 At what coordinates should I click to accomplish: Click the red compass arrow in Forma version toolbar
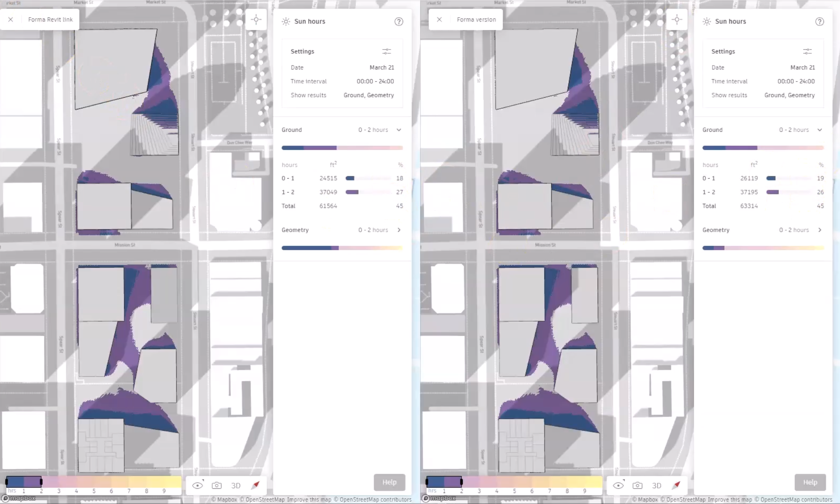pyautogui.click(x=676, y=485)
